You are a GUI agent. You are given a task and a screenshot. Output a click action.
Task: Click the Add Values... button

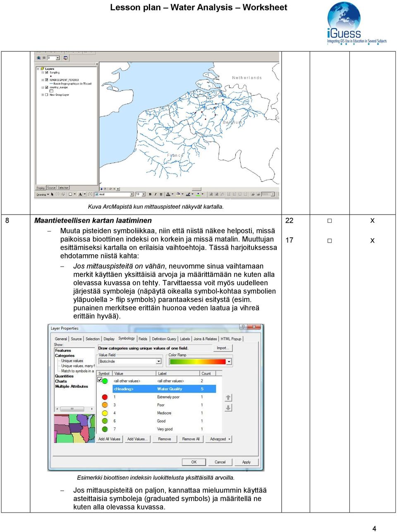[x=137, y=439]
